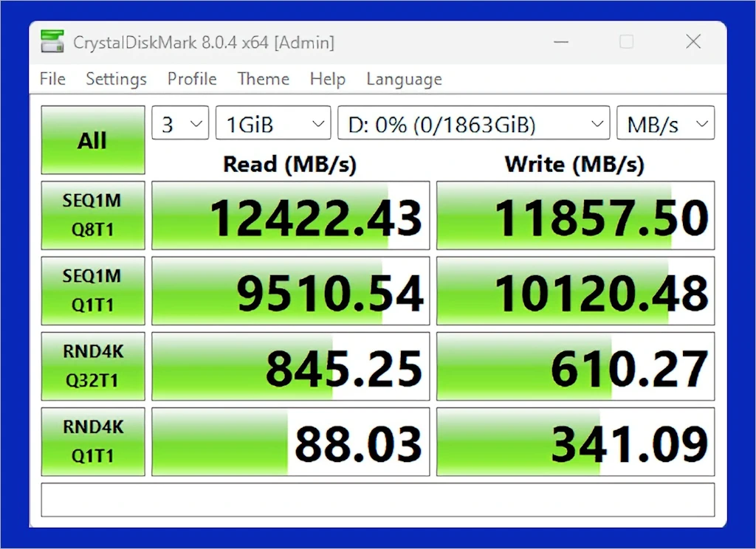Open the Theme menu
This screenshot has width=756, height=549.
[x=264, y=78]
